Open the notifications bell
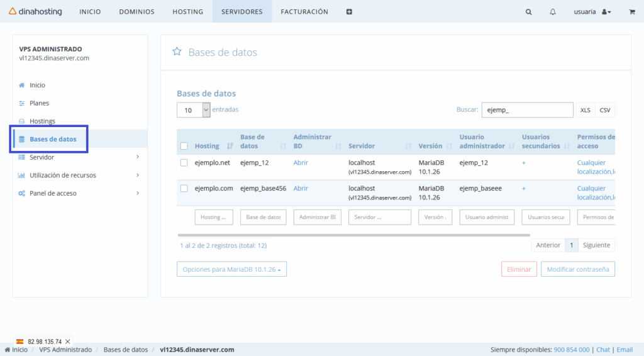 pos(553,12)
